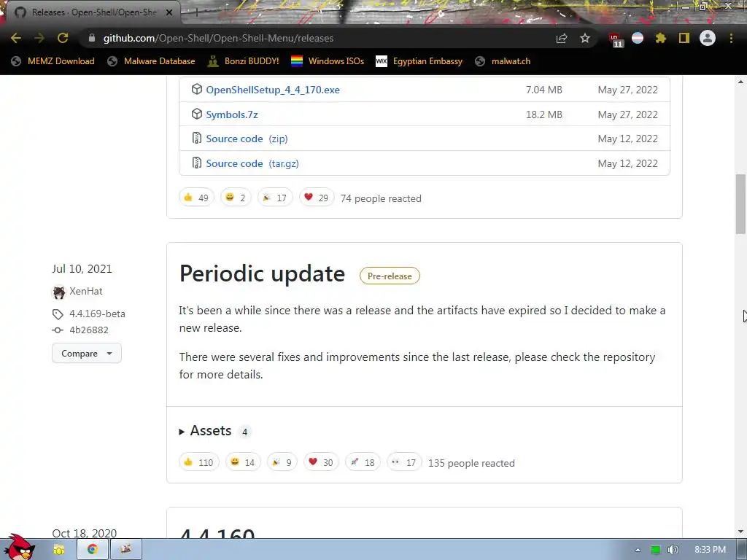Click the scrollbar down arrow
The image size is (747, 560).
pos(740,532)
